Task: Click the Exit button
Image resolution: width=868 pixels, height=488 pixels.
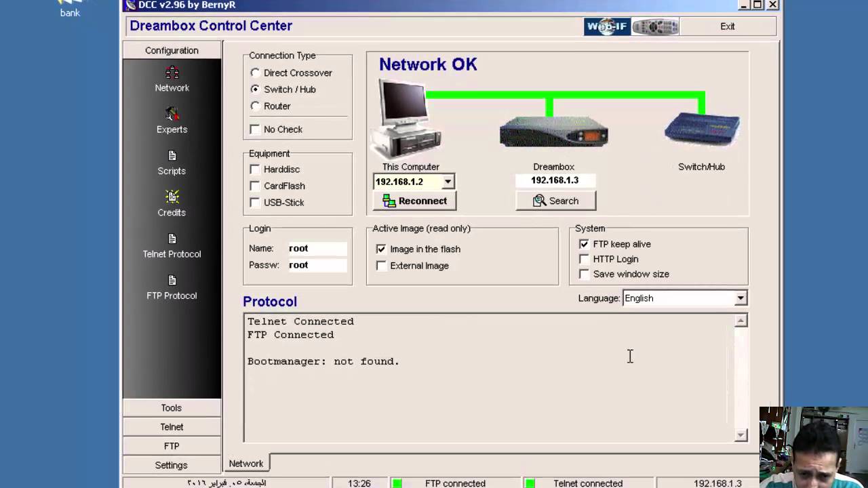Action: click(x=728, y=26)
